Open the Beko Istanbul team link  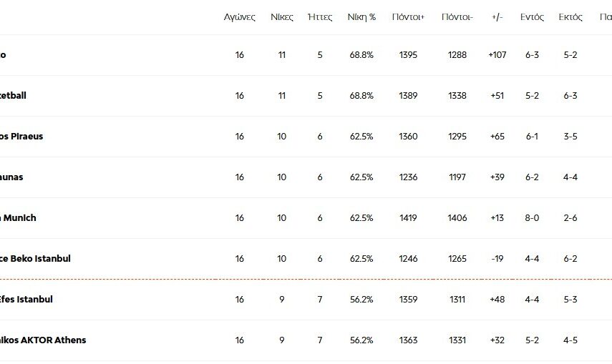click(36, 259)
